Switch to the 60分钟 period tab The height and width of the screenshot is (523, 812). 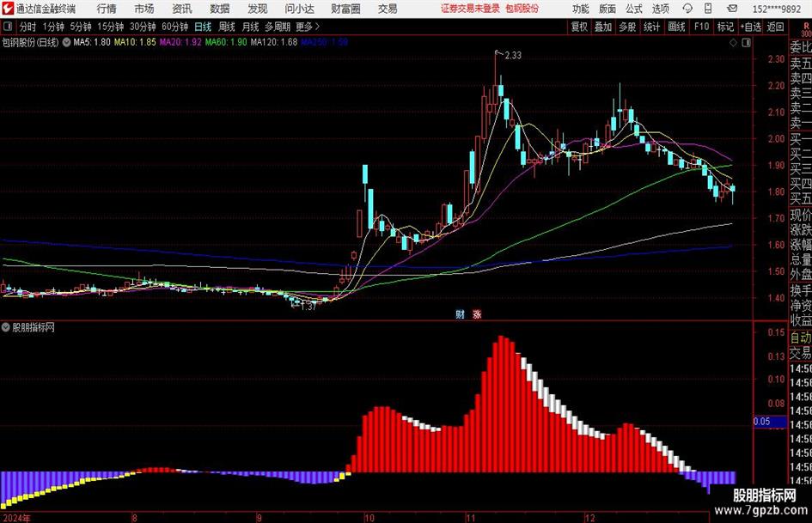coord(174,27)
